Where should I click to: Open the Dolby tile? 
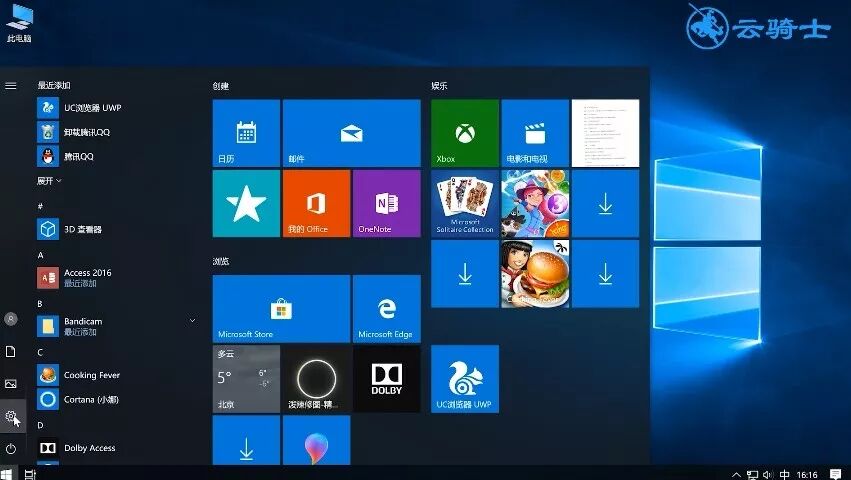[386, 379]
